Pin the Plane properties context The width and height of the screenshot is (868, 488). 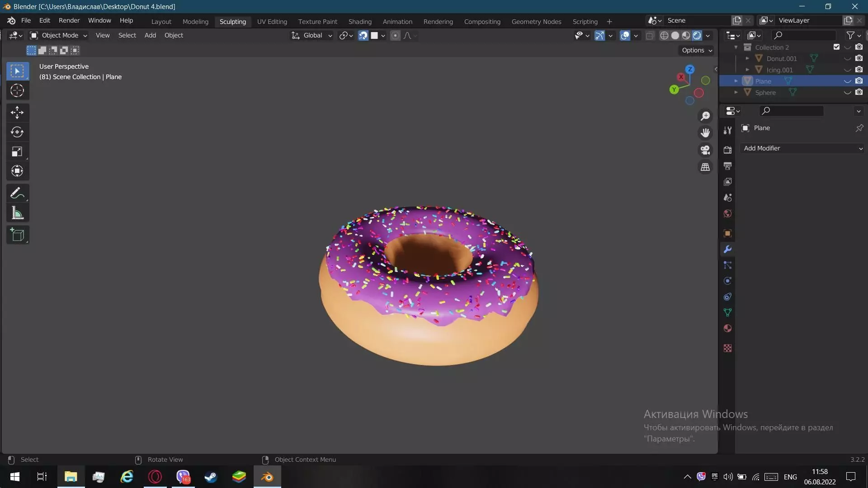(x=859, y=128)
